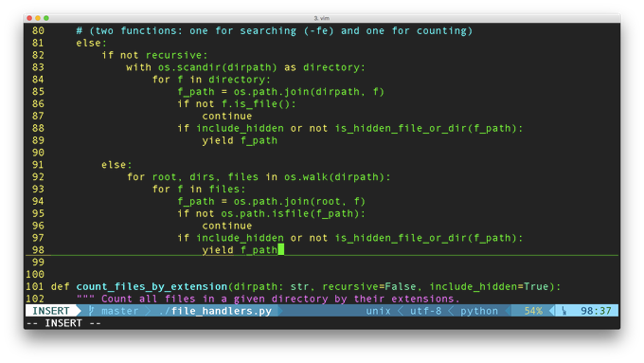Click line number 91 in the gutter
This screenshot has height=363, width=644.
(x=38, y=165)
